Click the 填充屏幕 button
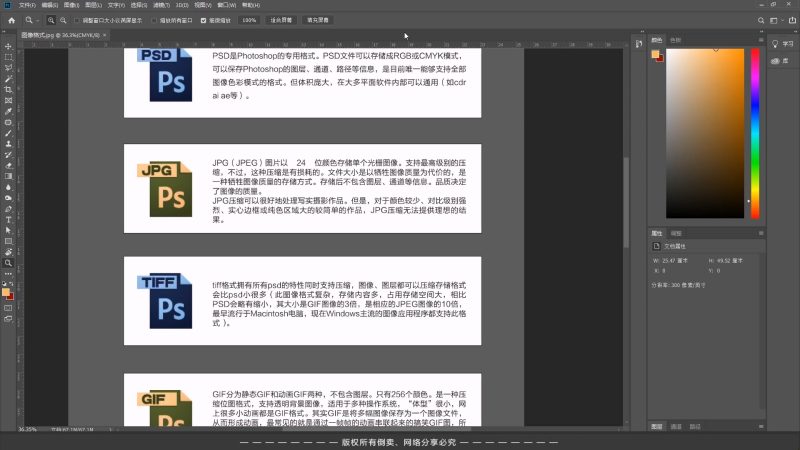The height and width of the screenshot is (450, 800). pos(317,19)
